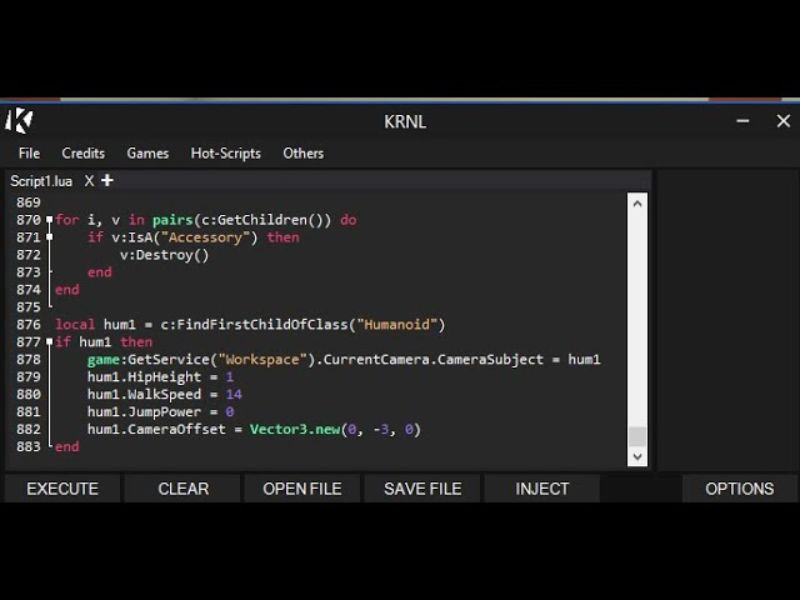
Task: Click the "Workspace" string
Action: 262,360
